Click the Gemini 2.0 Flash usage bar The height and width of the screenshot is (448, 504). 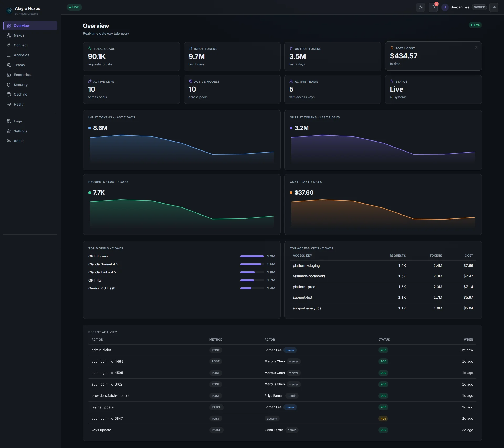[252, 288]
